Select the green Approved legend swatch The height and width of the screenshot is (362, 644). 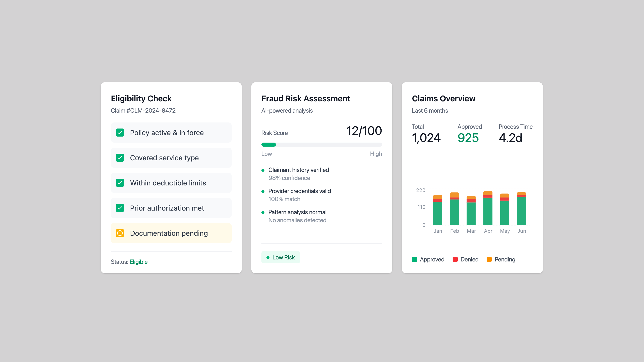click(415, 259)
